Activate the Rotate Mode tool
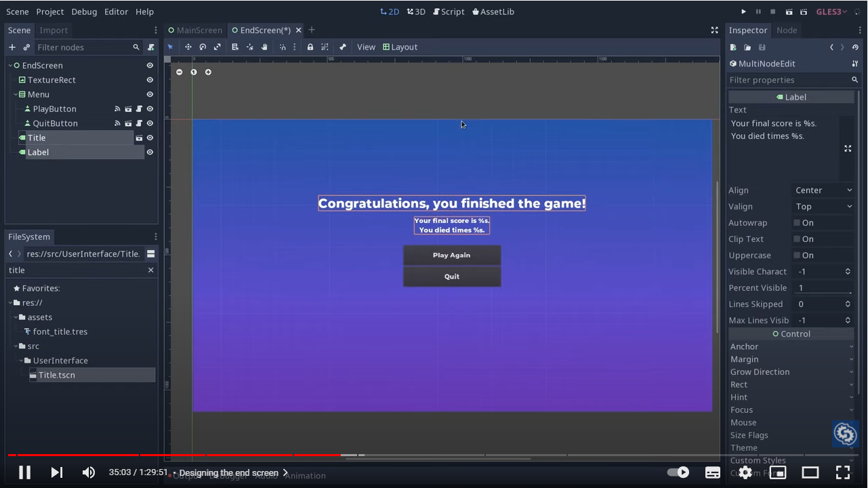The width and height of the screenshot is (868, 488). (x=203, y=47)
